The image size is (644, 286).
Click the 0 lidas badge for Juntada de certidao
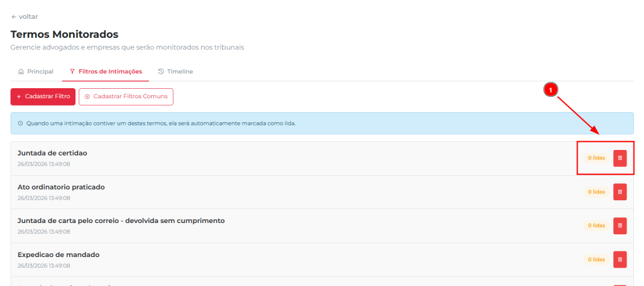point(596,158)
